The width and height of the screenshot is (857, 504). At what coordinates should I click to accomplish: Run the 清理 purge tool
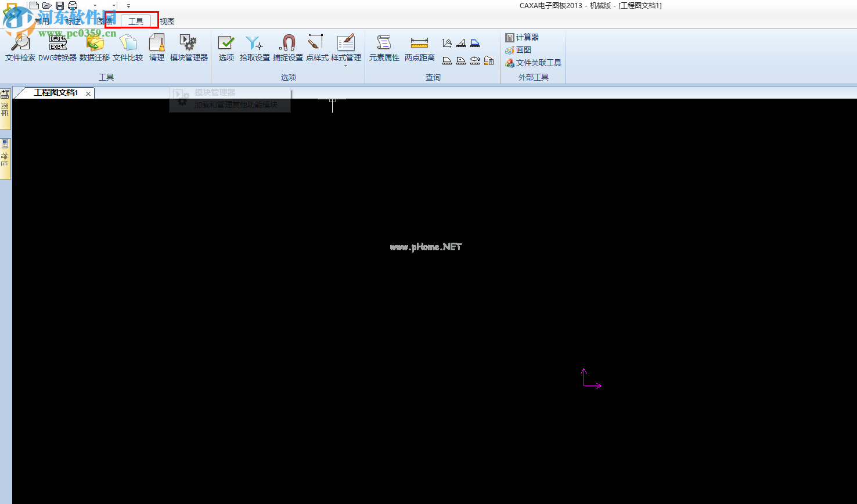(x=157, y=48)
